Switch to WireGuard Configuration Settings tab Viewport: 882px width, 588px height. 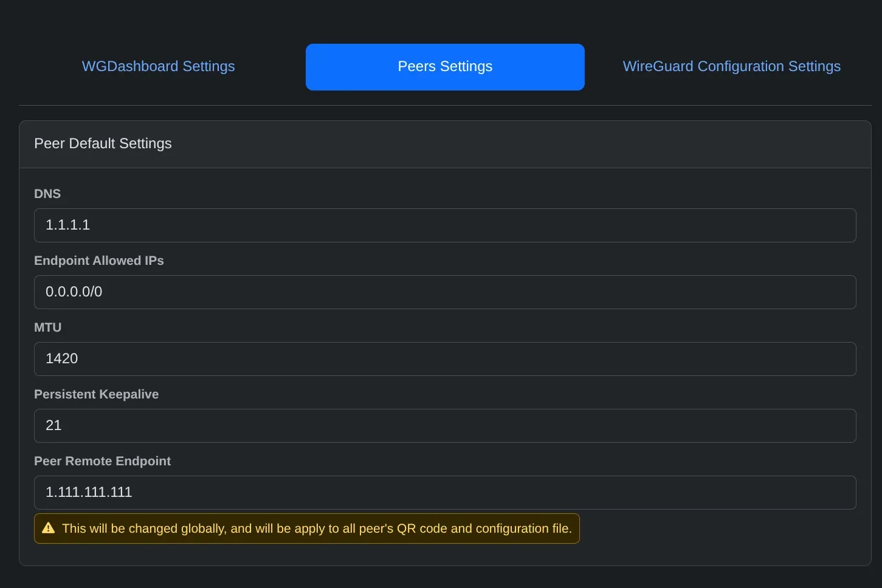pos(731,66)
